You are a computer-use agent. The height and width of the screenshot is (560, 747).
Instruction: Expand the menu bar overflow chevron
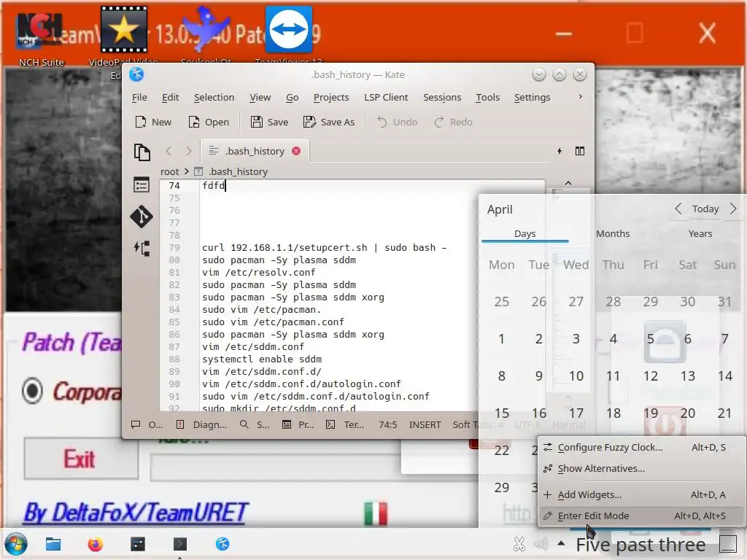[x=580, y=97]
